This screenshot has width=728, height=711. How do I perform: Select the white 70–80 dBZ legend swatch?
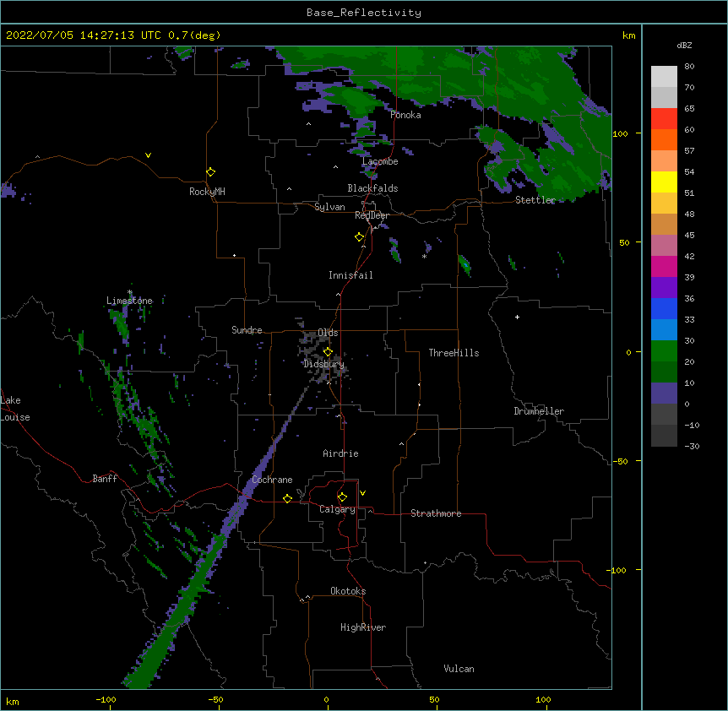click(664, 76)
